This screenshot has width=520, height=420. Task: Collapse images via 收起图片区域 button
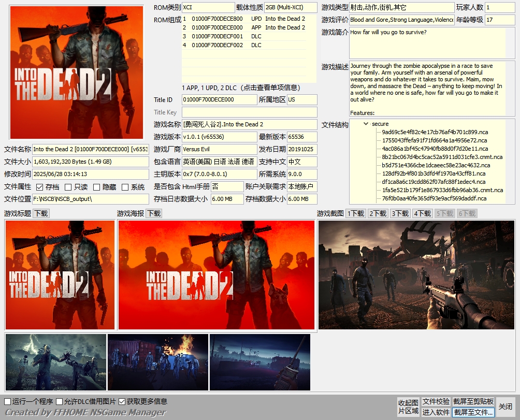click(x=408, y=406)
